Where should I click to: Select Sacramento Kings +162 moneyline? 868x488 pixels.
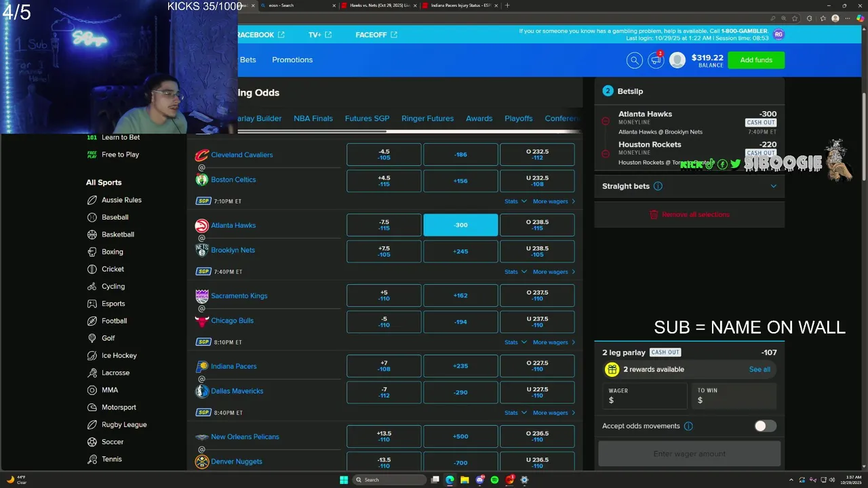point(460,296)
